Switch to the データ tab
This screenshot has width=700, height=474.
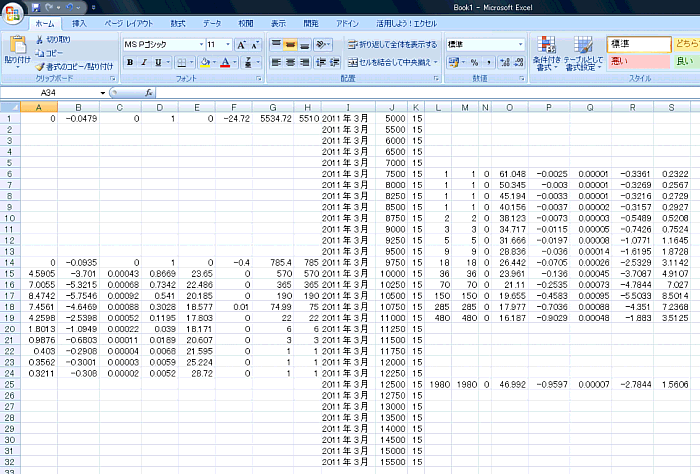click(x=212, y=24)
